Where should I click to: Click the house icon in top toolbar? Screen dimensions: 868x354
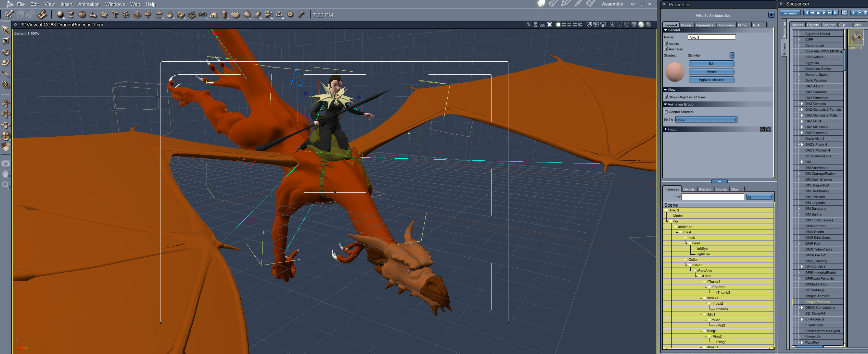[214, 15]
